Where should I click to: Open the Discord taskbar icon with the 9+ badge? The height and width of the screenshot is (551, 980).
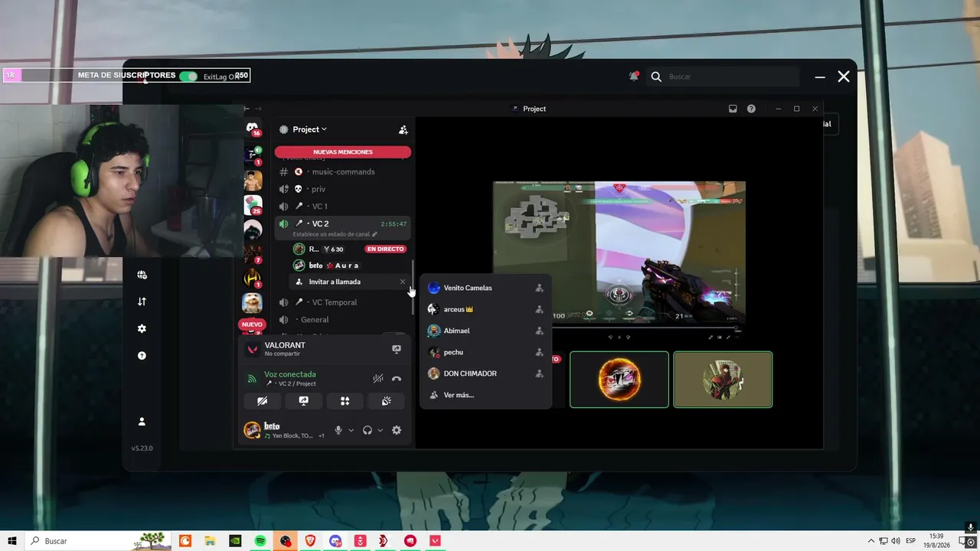pyautogui.click(x=335, y=541)
